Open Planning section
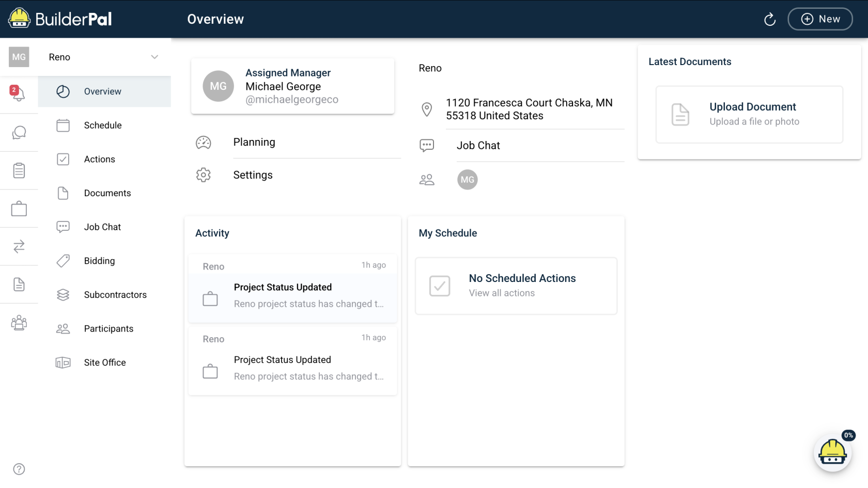The width and height of the screenshot is (868, 488). 254,143
